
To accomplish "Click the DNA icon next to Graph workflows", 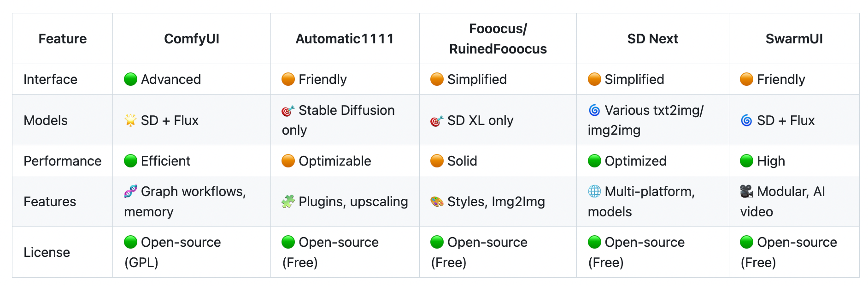I will [130, 191].
